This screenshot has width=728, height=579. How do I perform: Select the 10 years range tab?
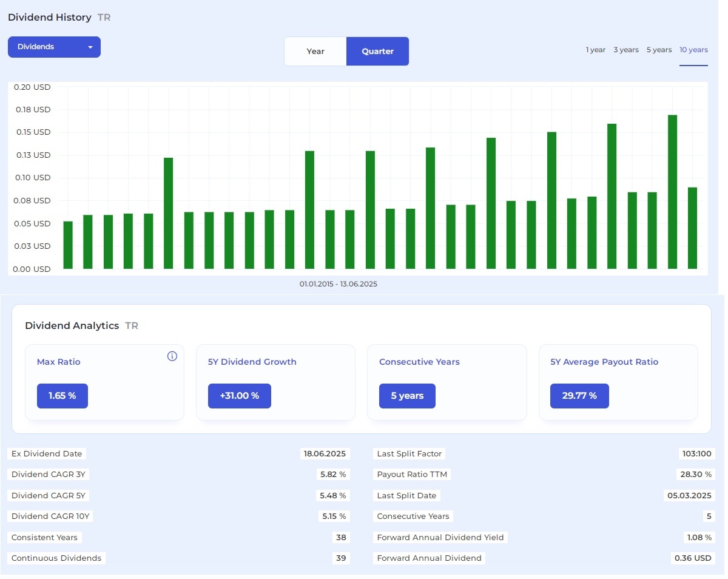pos(693,50)
